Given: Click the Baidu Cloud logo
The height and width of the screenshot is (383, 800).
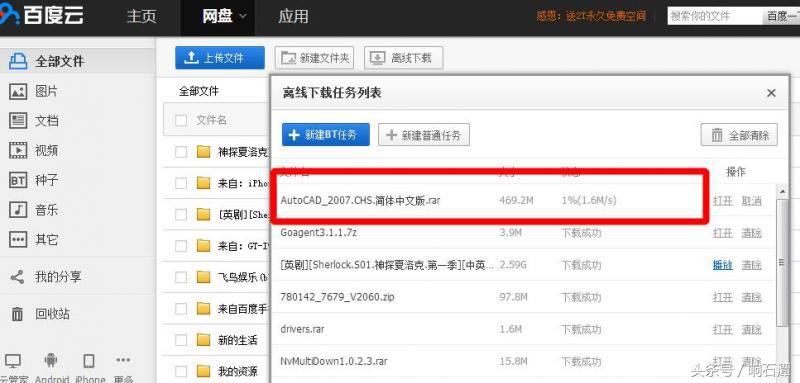Looking at the screenshot, I should 42,15.
